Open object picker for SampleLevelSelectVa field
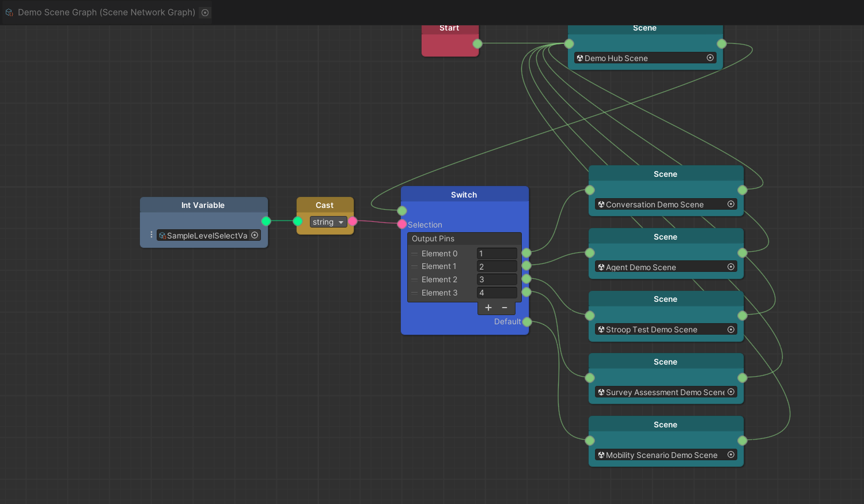This screenshot has height=504, width=864. pos(255,235)
